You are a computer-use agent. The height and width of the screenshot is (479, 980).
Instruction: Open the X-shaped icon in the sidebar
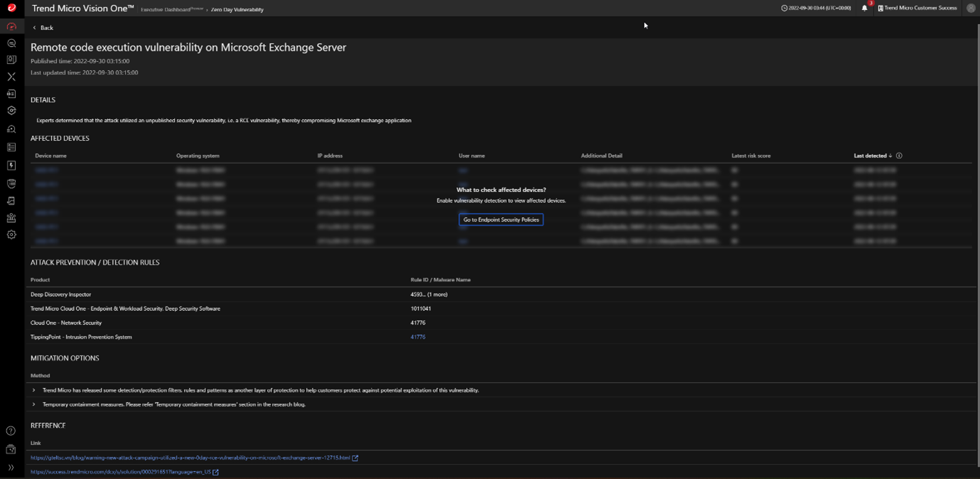click(x=11, y=77)
